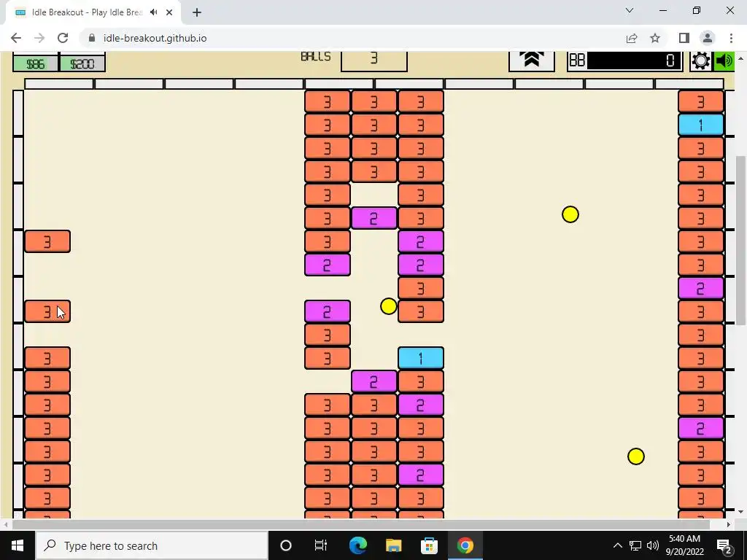Image resolution: width=747 pixels, height=560 pixels.
Task: Open Task View on taskbar
Action: pyautogui.click(x=321, y=545)
